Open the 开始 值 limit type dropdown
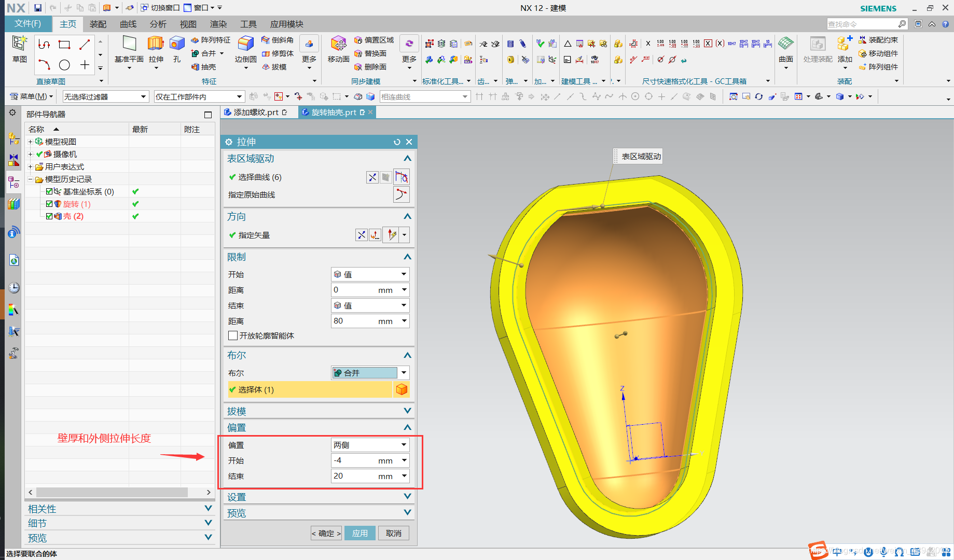Image resolution: width=954 pixels, height=560 pixels. (x=370, y=274)
